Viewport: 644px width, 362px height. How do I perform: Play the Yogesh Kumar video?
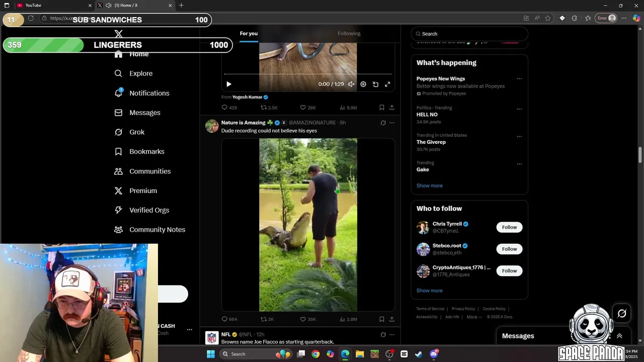coord(228,84)
